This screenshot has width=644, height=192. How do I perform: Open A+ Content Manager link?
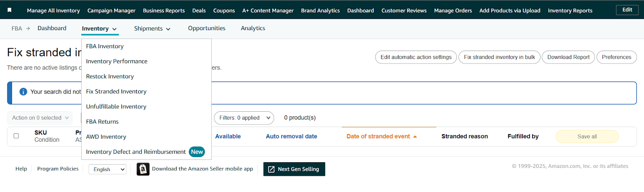[x=268, y=10]
